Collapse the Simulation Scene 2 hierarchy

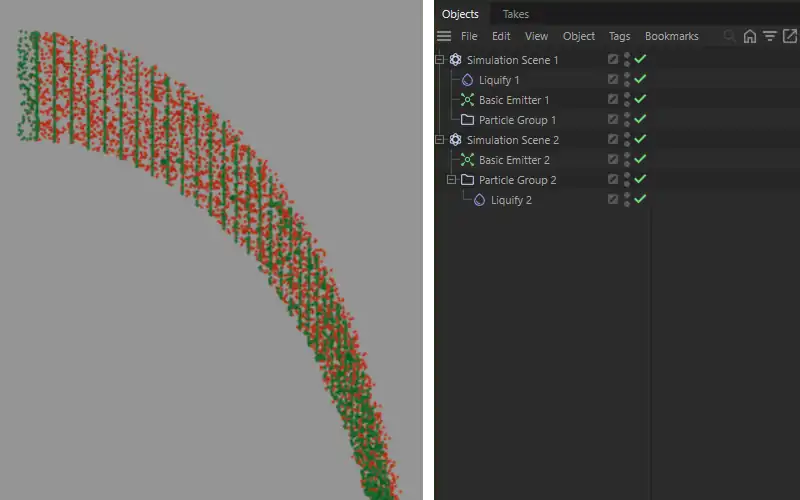point(439,140)
